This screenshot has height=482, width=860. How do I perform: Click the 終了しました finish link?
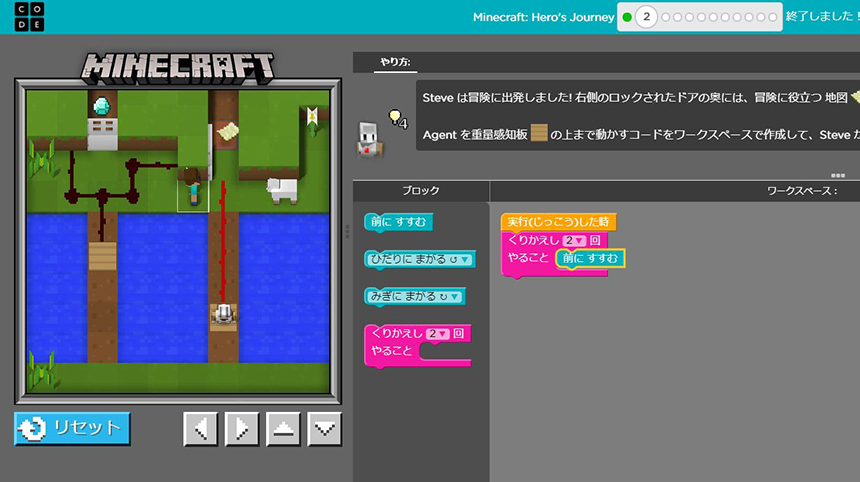tap(822, 16)
